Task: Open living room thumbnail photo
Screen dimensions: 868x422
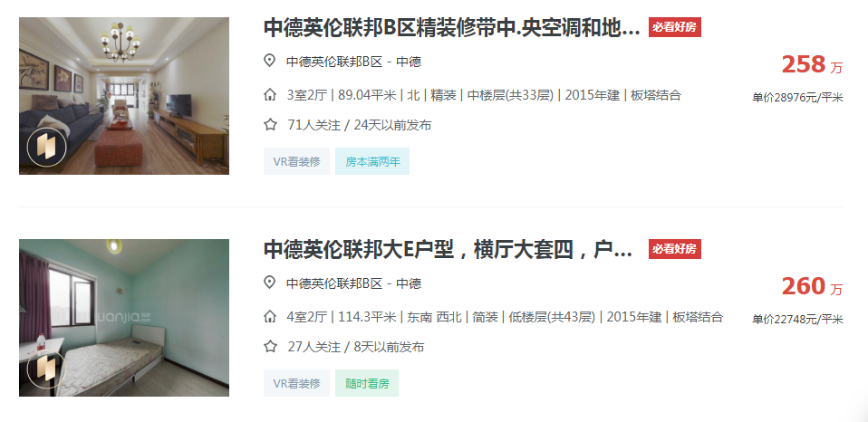Action: (124, 96)
